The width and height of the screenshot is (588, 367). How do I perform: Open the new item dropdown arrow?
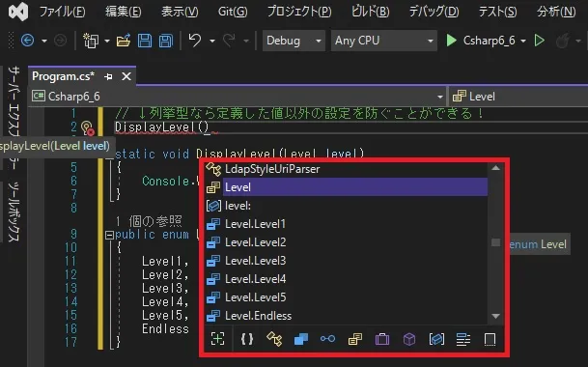tap(107, 41)
